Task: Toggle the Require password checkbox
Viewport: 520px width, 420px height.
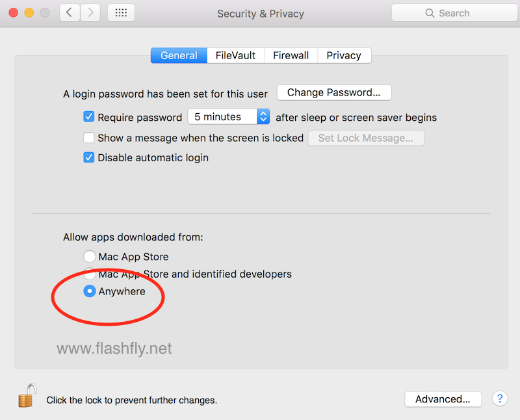Action: tap(89, 117)
